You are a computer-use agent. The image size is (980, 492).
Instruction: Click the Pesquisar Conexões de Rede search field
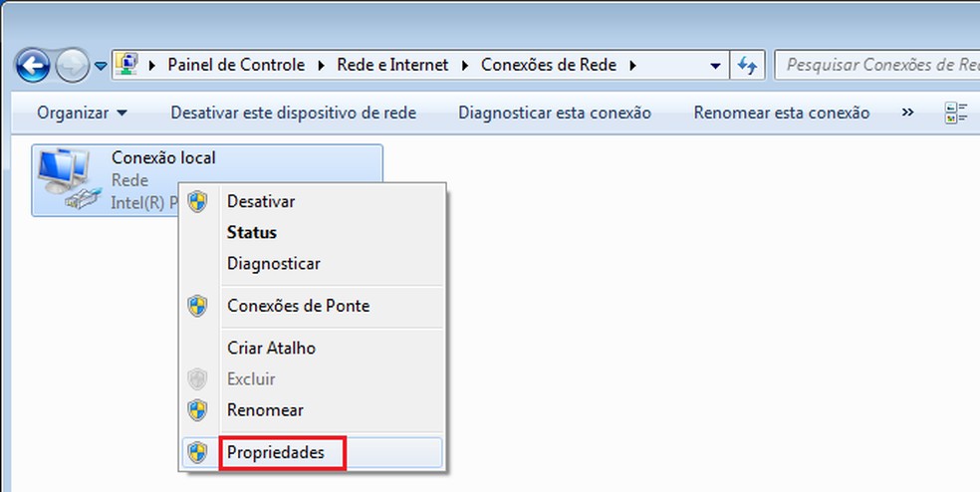tap(876, 66)
